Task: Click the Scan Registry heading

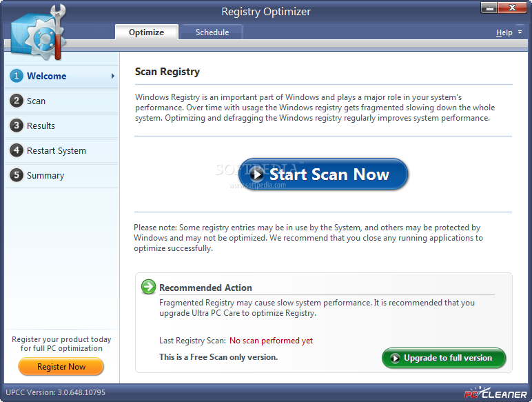Action: 167,72
